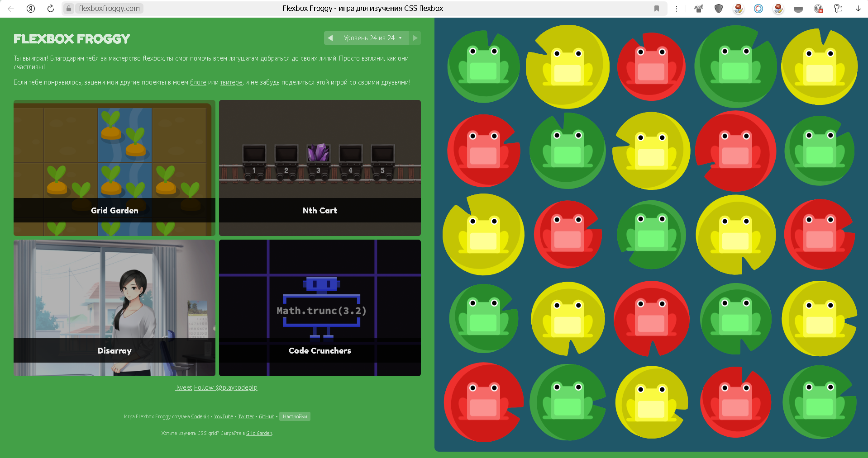
Task: Click the yellow frog in the pond's top-right corner
Action: 820,67
